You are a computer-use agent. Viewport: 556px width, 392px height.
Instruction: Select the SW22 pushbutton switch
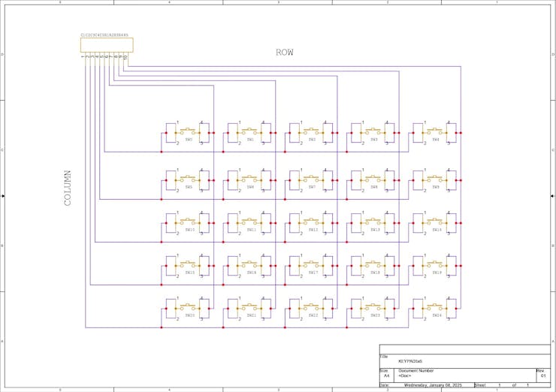312,308
